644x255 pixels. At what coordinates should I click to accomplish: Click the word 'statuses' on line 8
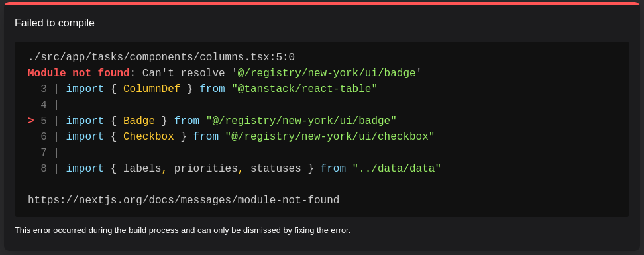(276, 168)
